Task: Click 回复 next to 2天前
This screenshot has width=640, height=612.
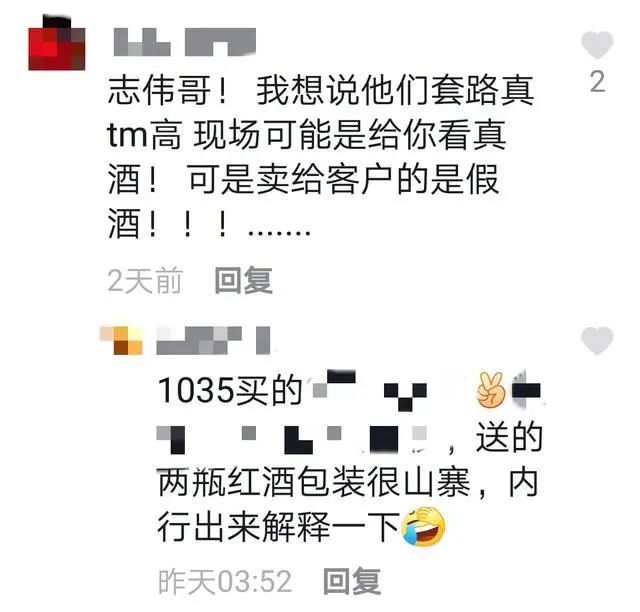Action: click(244, 280)
